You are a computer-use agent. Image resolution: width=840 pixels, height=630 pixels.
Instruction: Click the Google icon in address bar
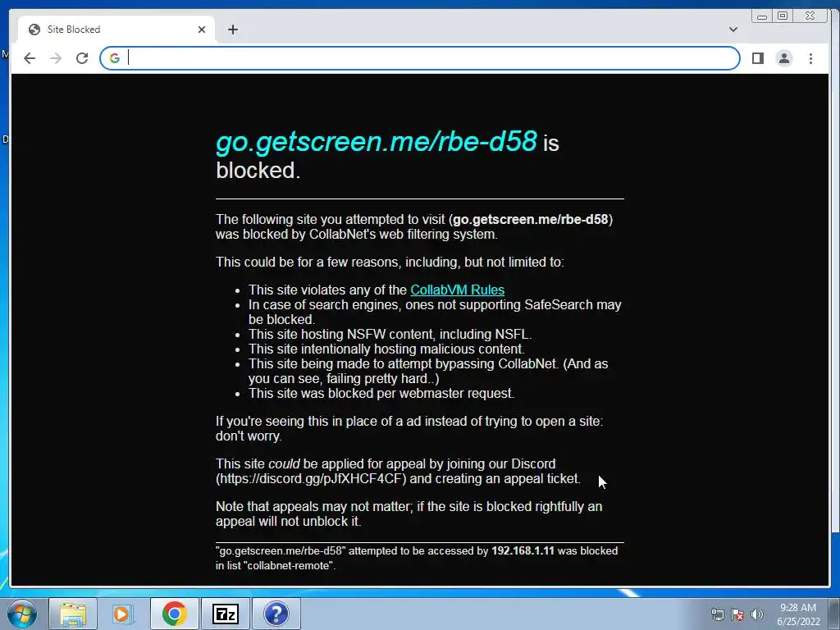[x=115, y=58]
